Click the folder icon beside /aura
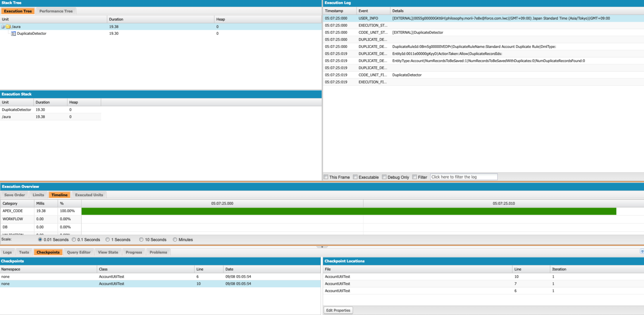The width and height of the screenshot is (644, 315). (7, 26)
